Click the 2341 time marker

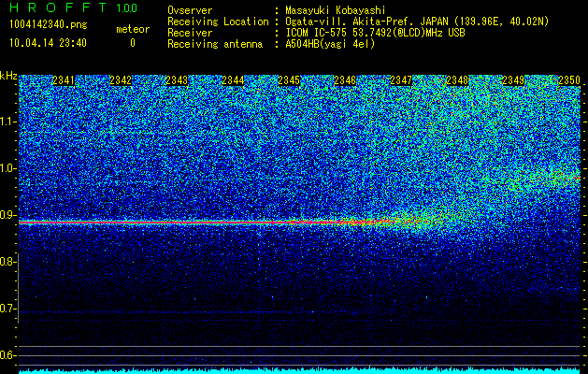64,80
